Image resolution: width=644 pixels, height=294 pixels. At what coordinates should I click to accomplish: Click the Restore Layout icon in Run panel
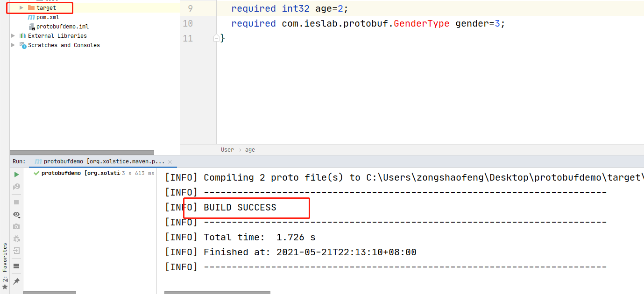click(x=16, y=266)
